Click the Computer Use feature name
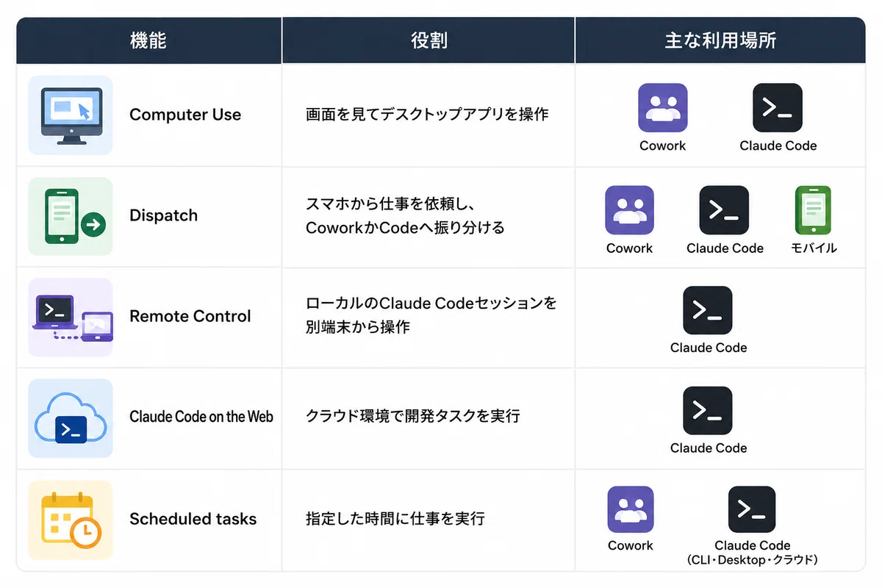The image size is (882, 588). point(185,115)
